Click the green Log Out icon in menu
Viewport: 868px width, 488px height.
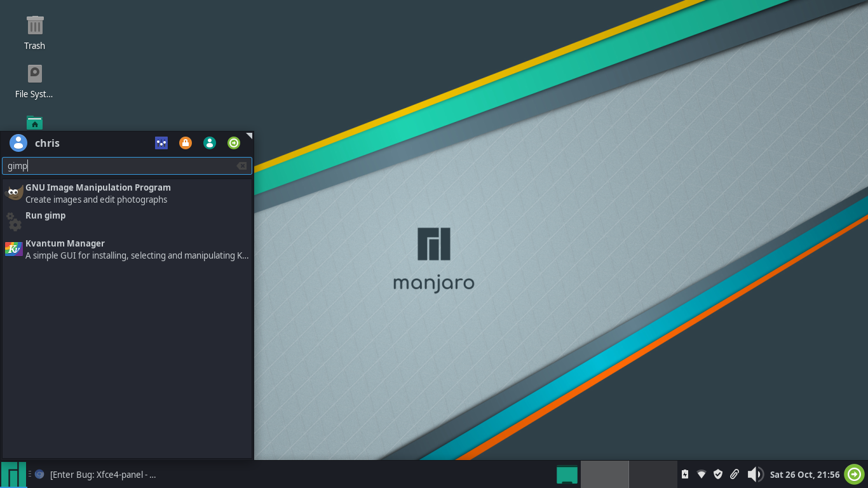coord(234,143)
